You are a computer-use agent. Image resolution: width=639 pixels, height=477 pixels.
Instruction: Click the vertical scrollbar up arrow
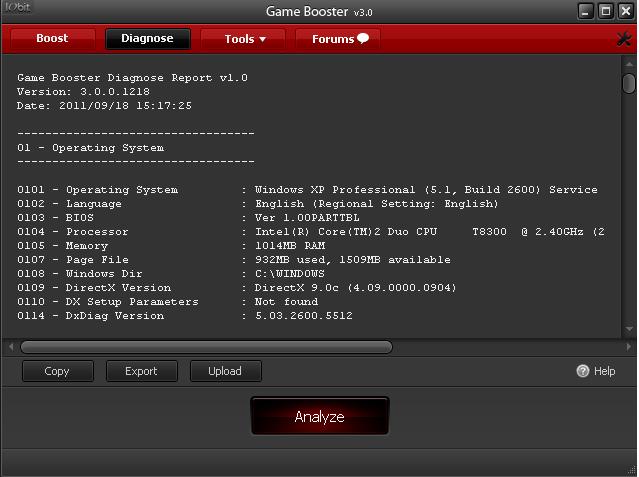[629, 64]
